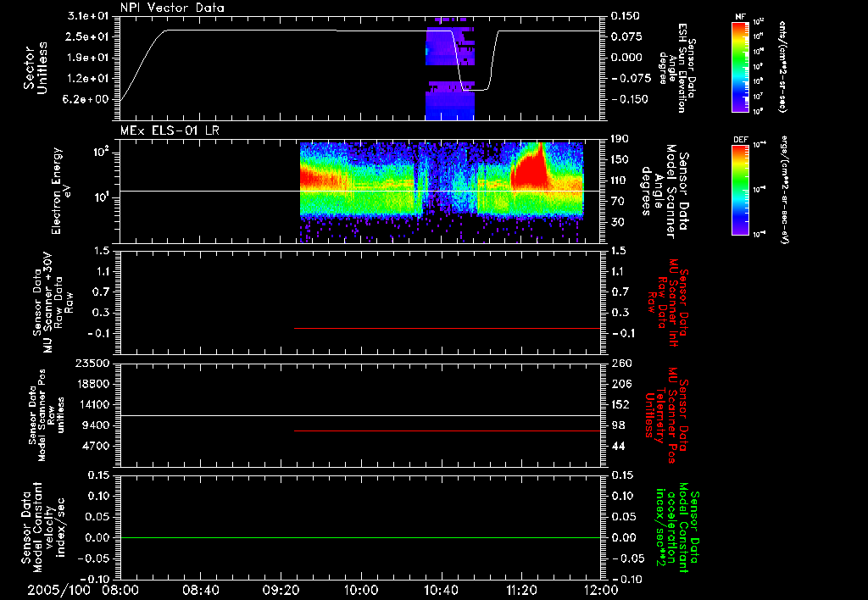The width and height of the screenshot is (868, 600).
Task: Click the 'ESH Sun Elevation Angle' axis title
Action: pos(677,68)
